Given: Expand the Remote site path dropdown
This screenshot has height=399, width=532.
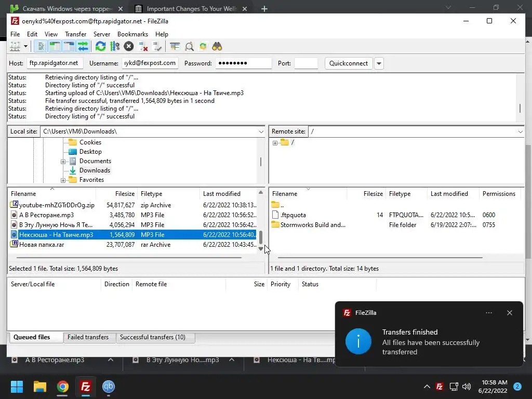Looking at the screenshot, I should click(520, 131).
